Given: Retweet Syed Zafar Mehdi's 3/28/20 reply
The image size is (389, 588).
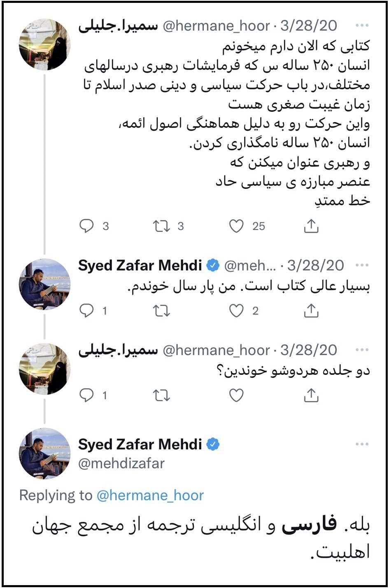Looking at the screenshot, I should tap(161, 311).
